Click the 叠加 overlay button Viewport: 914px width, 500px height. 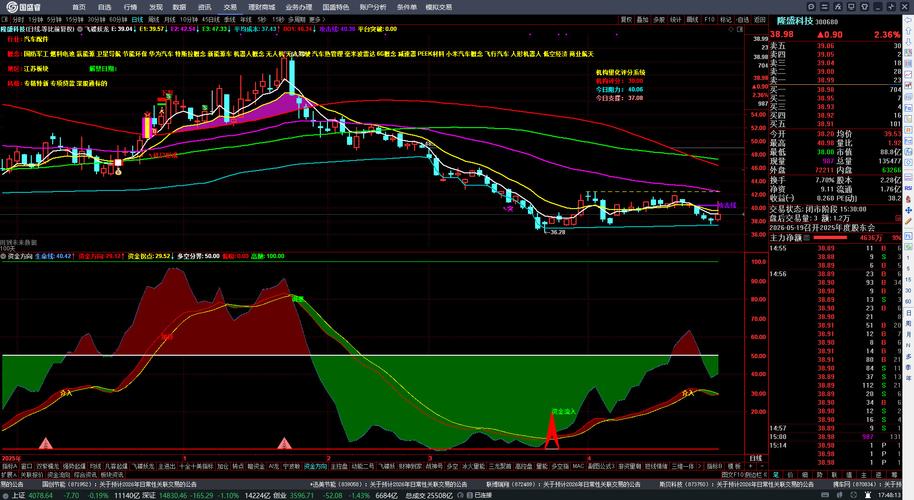(x=642, y=19)
